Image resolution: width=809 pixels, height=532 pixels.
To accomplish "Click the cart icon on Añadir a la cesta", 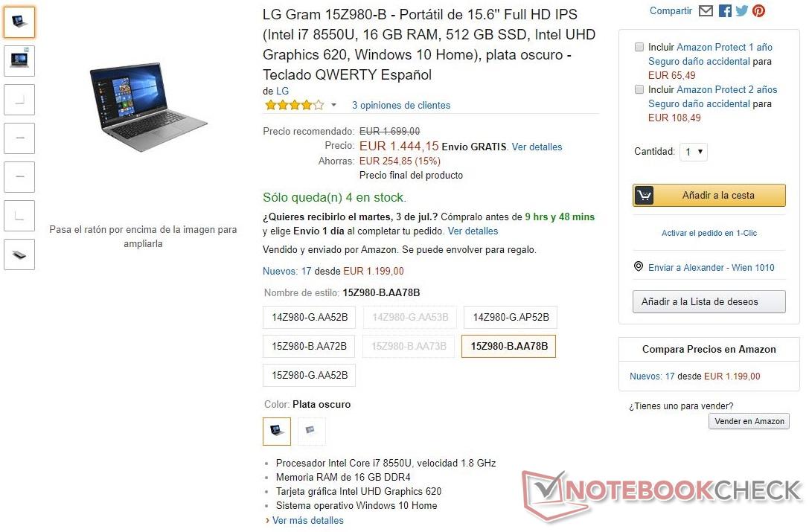I will [x=644, y=196].
